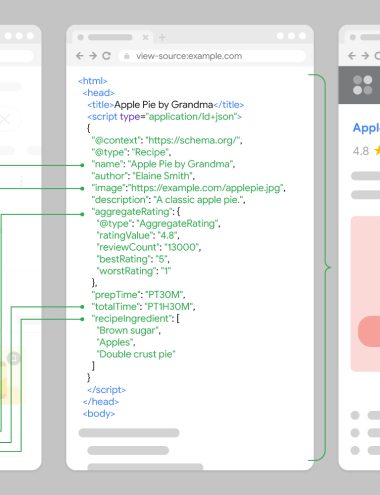Click the 4.8 rating value in right window
Viewport: 380px width, 495px height.
click(361, 151)
